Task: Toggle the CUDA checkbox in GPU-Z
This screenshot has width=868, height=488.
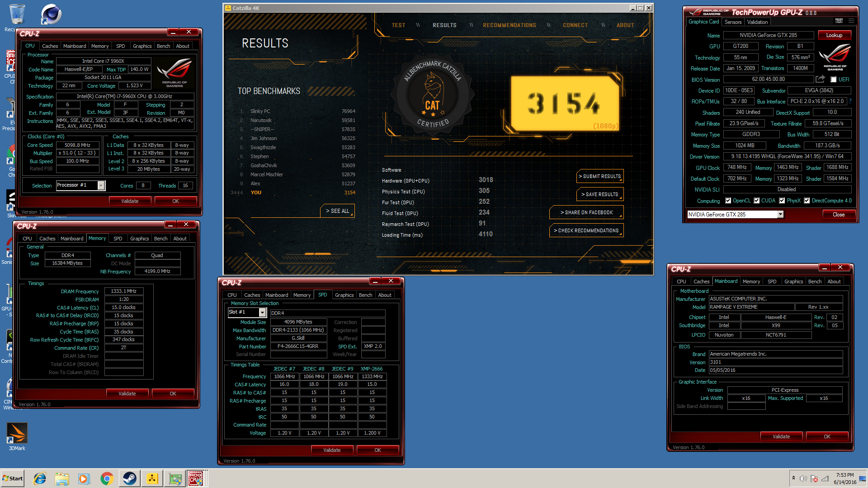Action: click(756, 201)
